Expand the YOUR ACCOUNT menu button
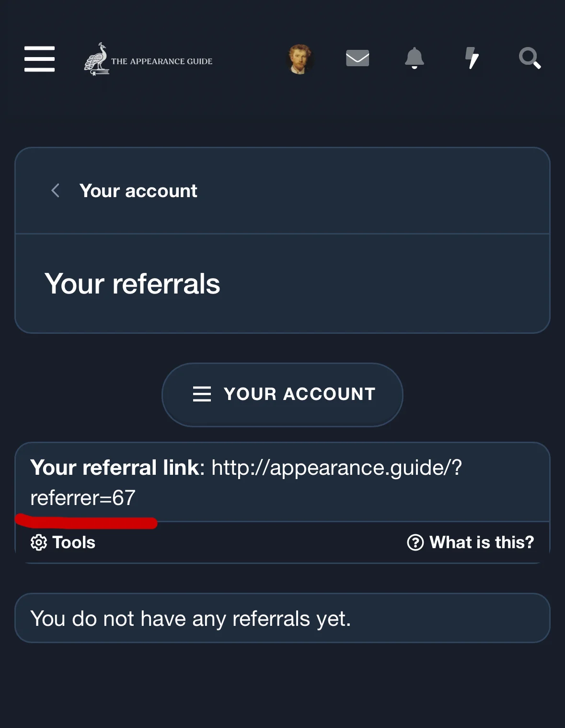The image size is (565, 728). (x=282, y=394)
